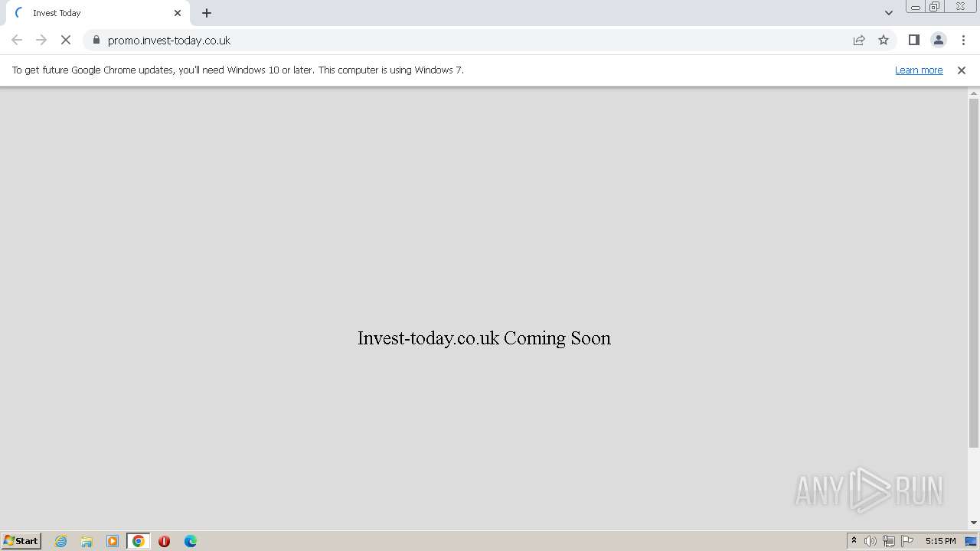
Task: View site information via the padlock icon
Action: 96,40
